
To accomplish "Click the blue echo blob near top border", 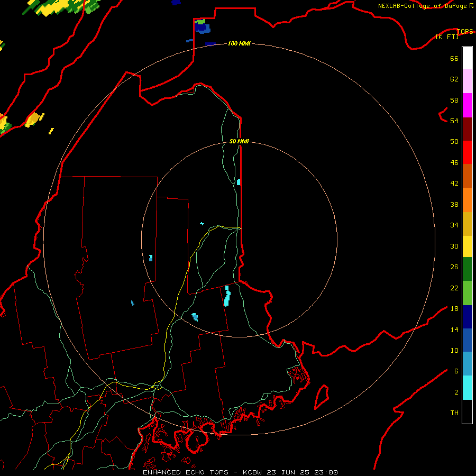I will (x=202, y=27).
